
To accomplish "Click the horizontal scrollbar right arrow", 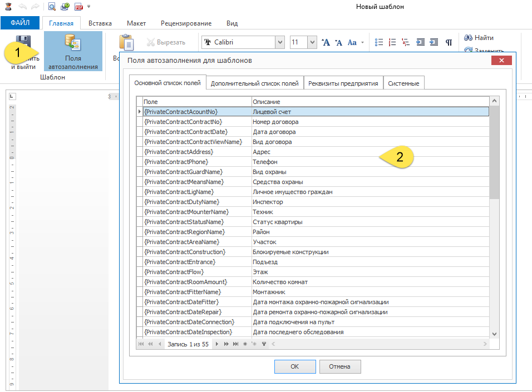I will [485, 344].
